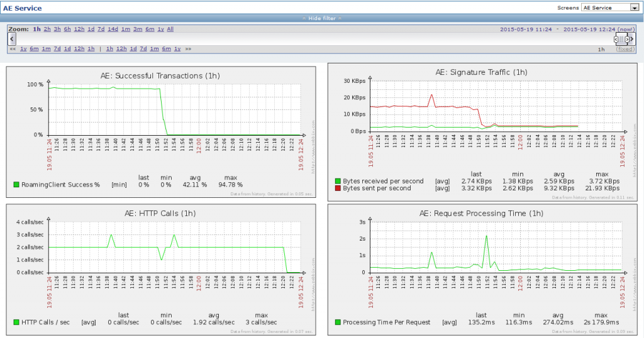
Task: Set zoom to All
Action: pyautogui.click(x=170, y=29)
